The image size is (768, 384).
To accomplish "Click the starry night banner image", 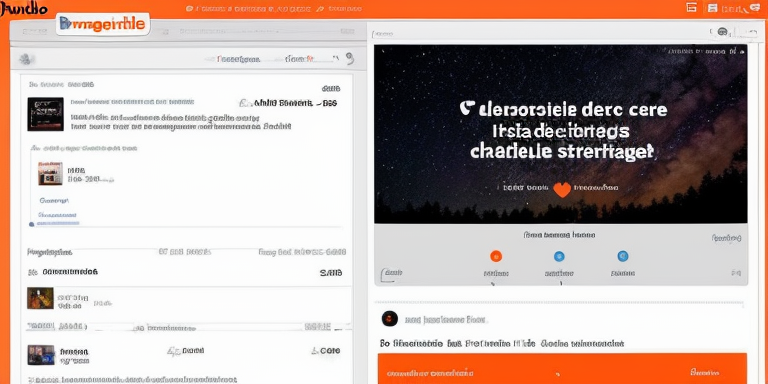I will pos(561,134).
